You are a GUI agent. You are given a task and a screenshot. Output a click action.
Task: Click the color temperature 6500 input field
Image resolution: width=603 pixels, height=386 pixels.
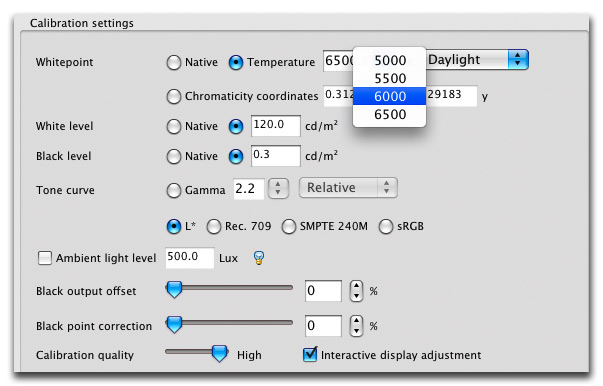click(x=338, y=61)
